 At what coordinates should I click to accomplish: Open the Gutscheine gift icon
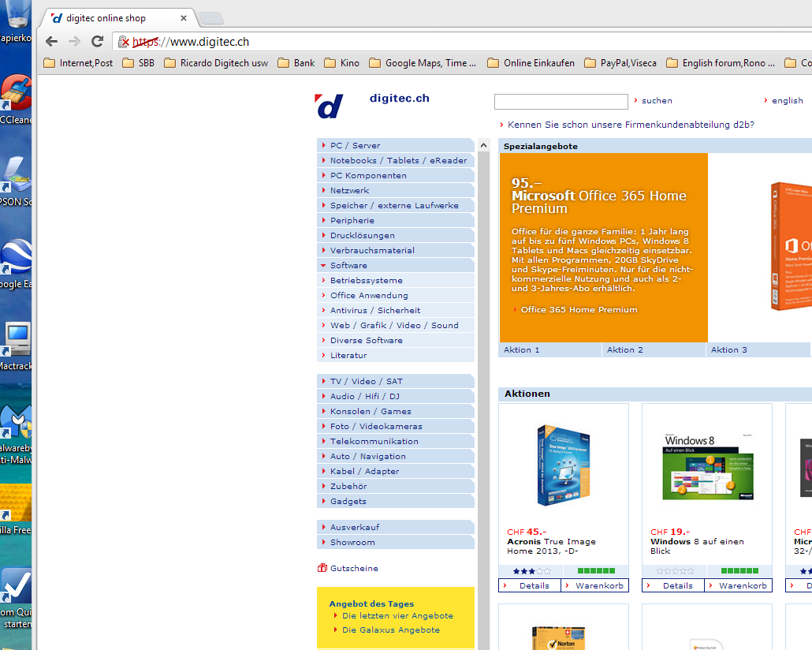(322, 568)
